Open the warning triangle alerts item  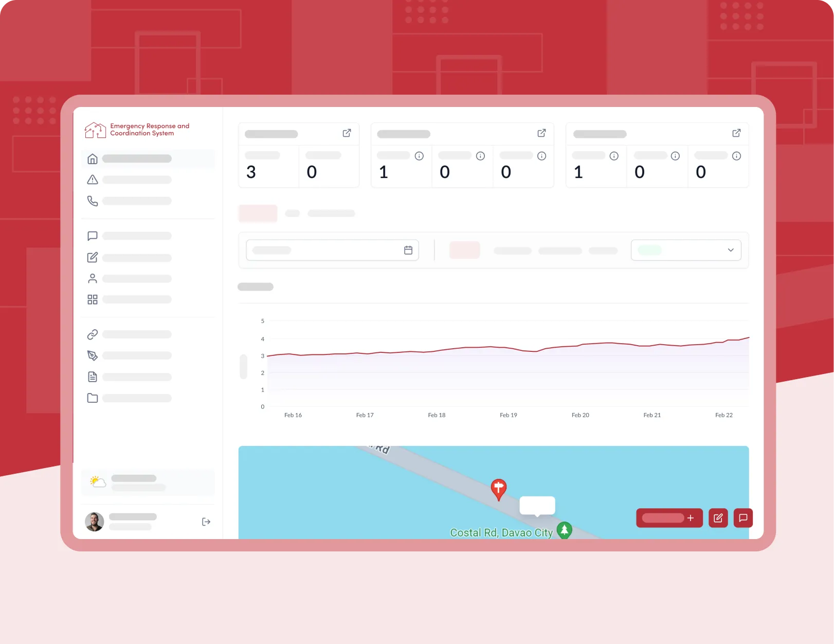pos(93,180)
